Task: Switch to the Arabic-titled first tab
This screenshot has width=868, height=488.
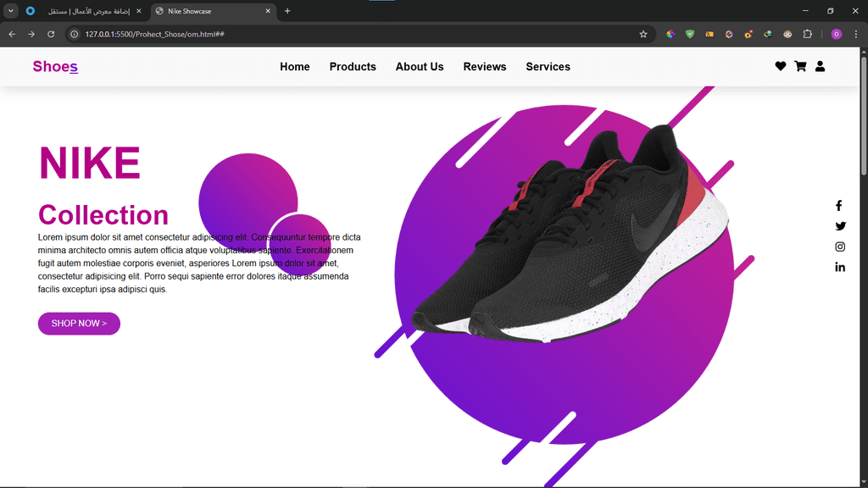Action: (84, 11)
